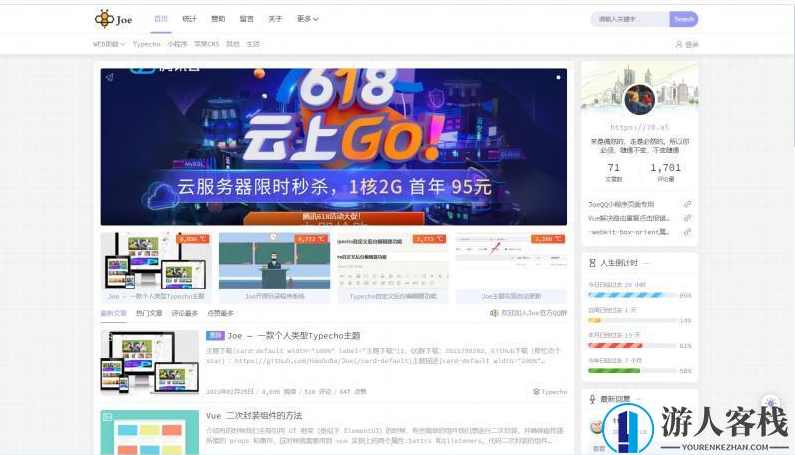
Task: Open the Joe Typecho theme recommended thumbnail card
Action: click(x=156, y=268)
